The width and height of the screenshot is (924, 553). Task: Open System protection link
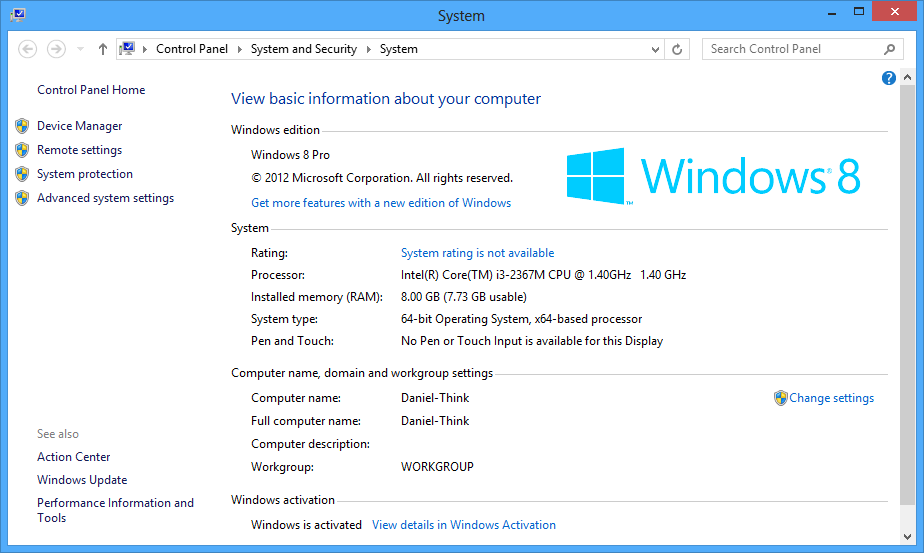pyautogui.click(x=85, y=174)
